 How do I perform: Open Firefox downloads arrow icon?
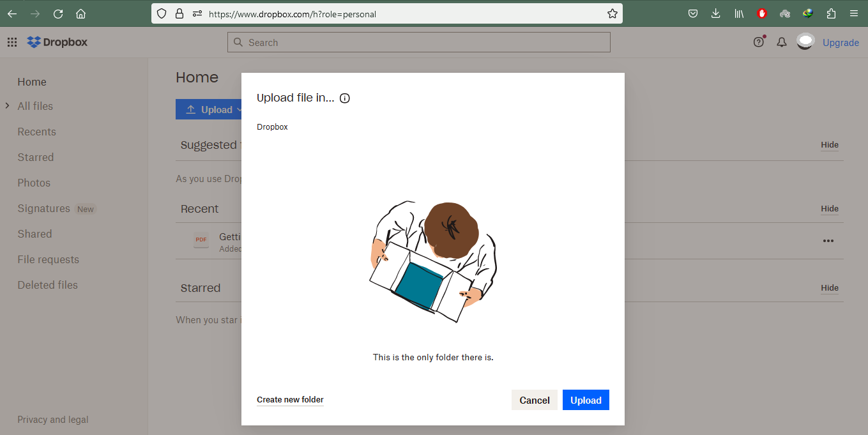(x=716, y=13)
